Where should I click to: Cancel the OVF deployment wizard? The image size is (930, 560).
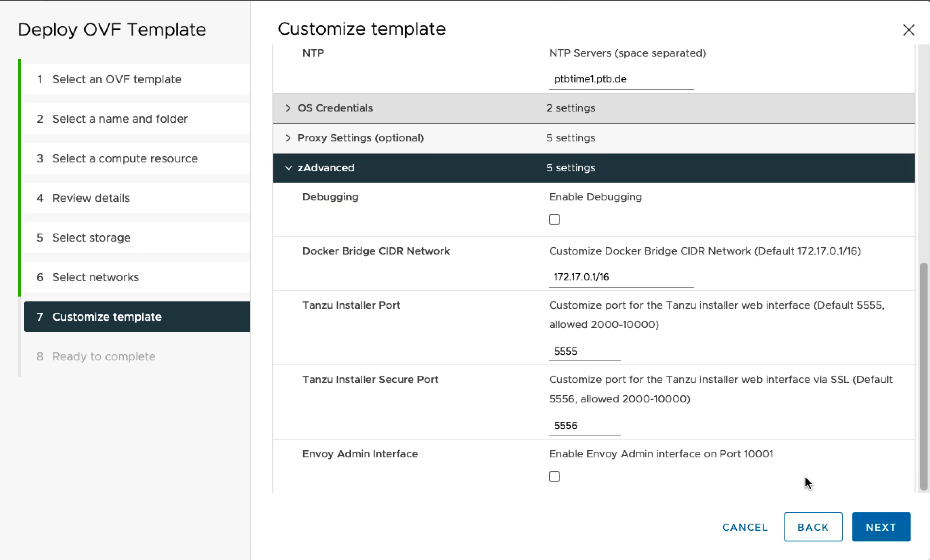coord(745,527)
